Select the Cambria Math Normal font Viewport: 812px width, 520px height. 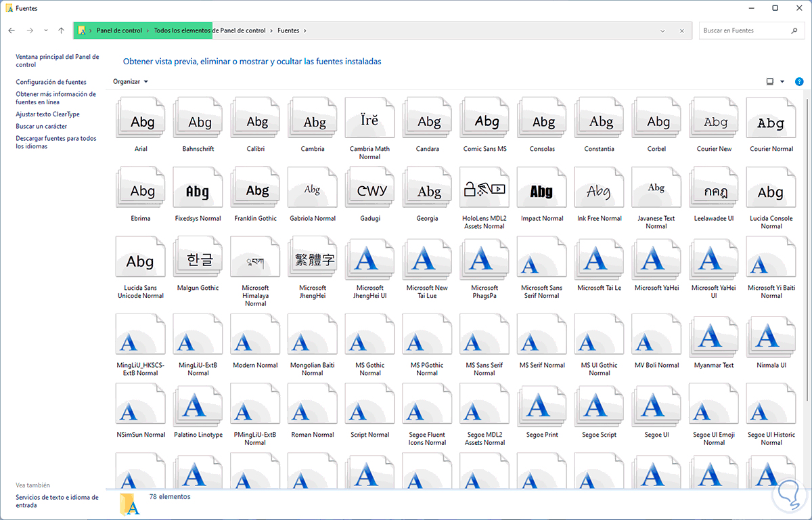click(369, 119)
